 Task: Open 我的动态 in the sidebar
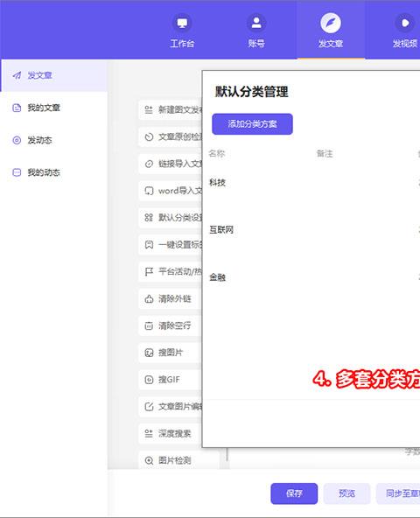[54, 172]
